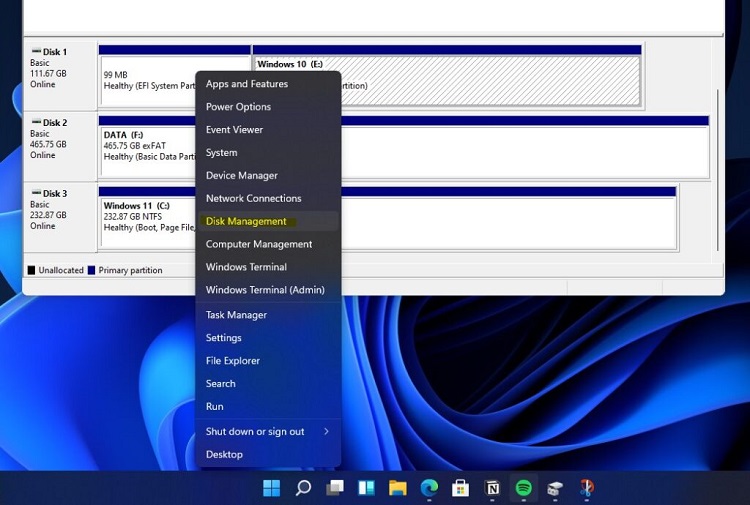Open Network Connections from the menu
The image size is (750, 505).
[x=268, y=198]
